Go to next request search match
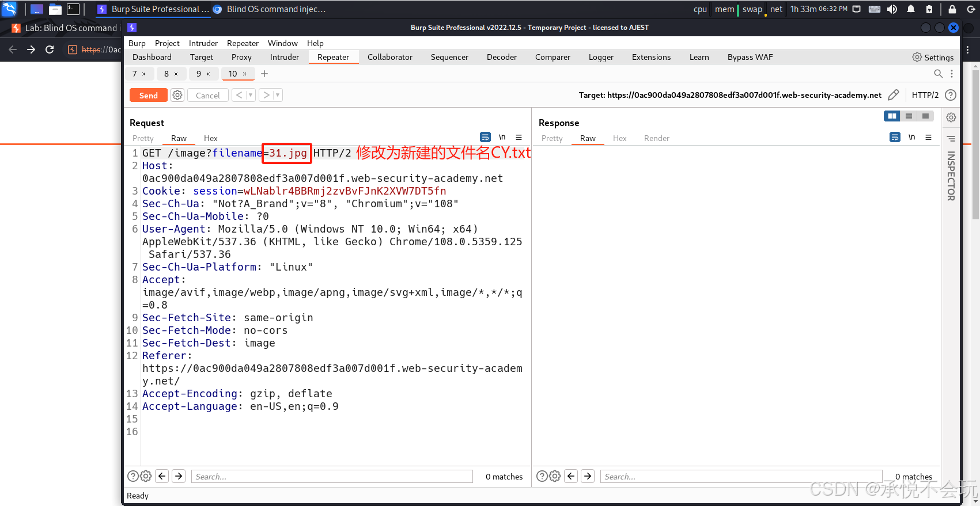 coord(179,476)
